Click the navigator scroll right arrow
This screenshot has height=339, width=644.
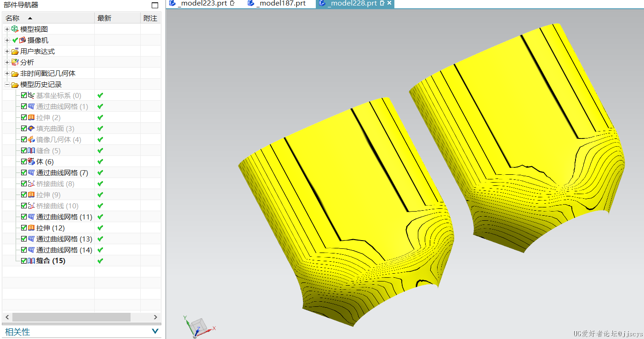(x=155, y=317)
